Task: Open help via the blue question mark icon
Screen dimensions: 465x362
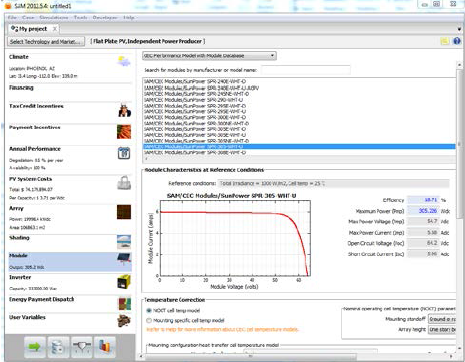Action: tap(457, 41)
